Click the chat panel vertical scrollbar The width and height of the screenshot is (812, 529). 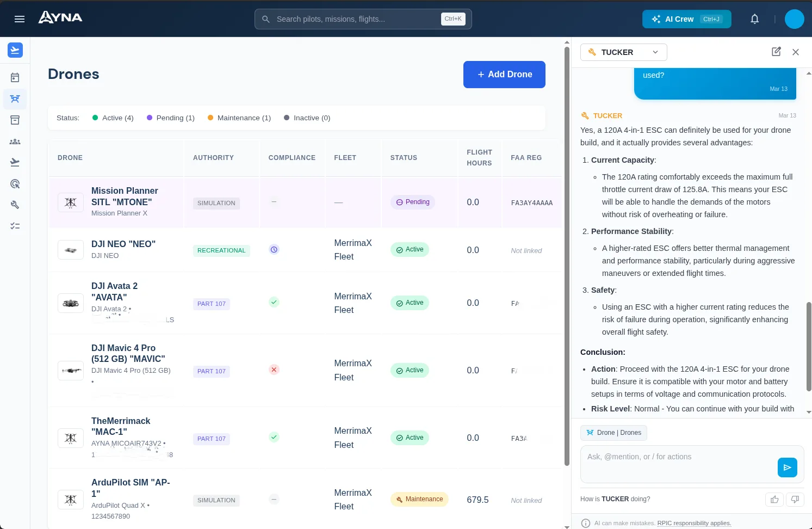click(809, 346)
